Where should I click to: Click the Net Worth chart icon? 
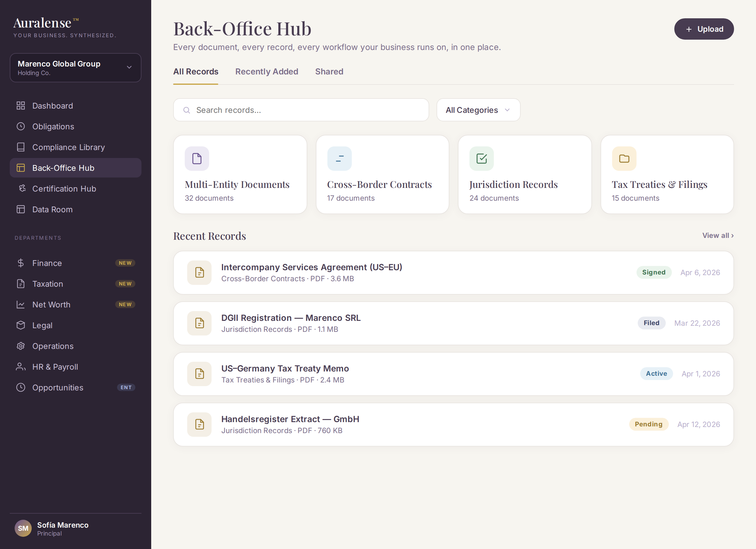21,304
